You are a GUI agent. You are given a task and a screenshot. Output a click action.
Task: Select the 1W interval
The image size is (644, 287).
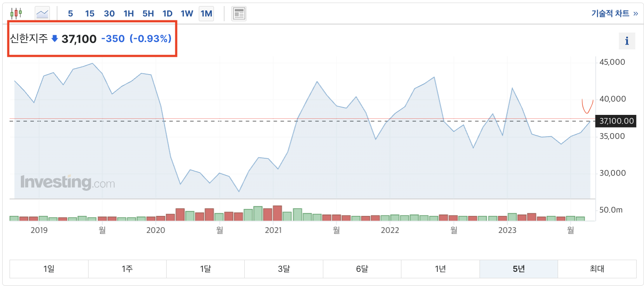(x=187, y=13)
